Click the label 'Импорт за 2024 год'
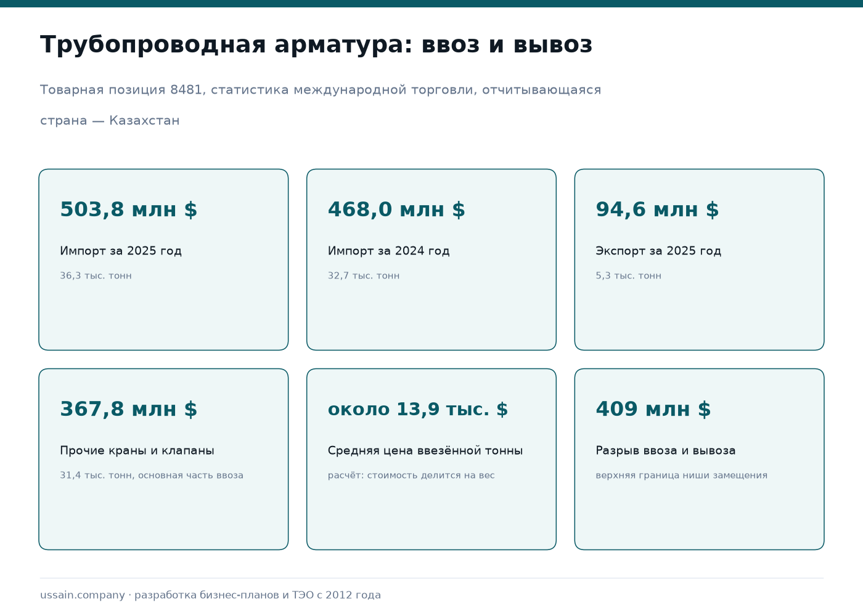 tap(388, 251)
